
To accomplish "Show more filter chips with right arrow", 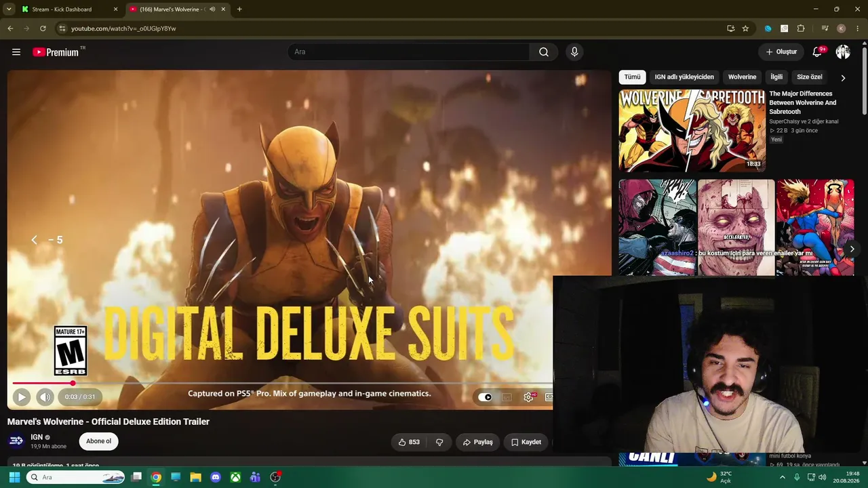I will 843,78.
